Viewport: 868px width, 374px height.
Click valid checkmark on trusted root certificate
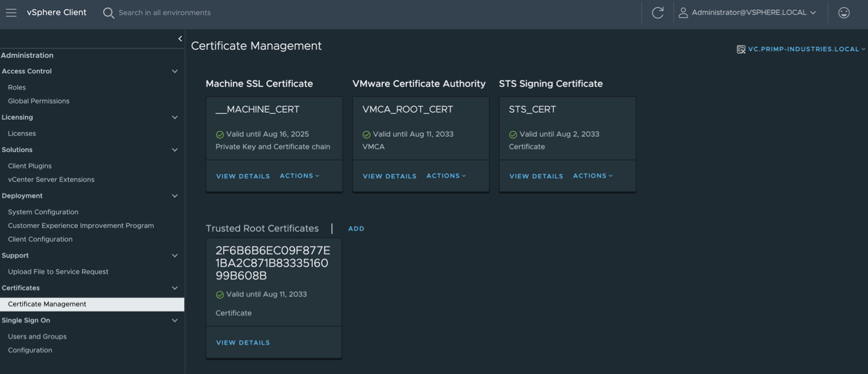point(220,295)
